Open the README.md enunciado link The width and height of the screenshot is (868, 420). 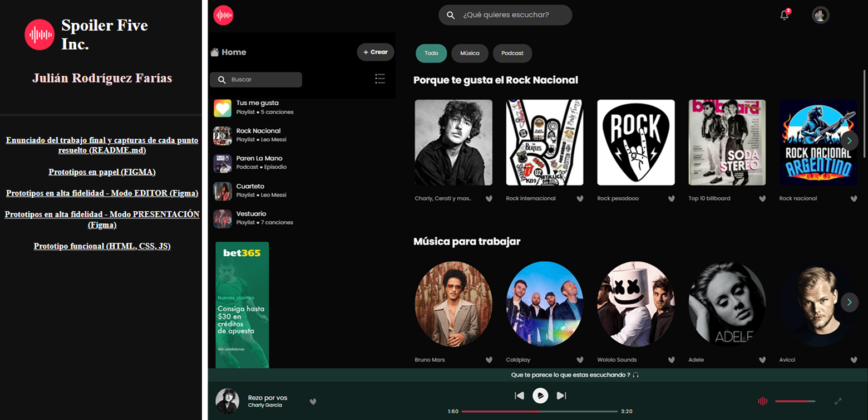102,145
